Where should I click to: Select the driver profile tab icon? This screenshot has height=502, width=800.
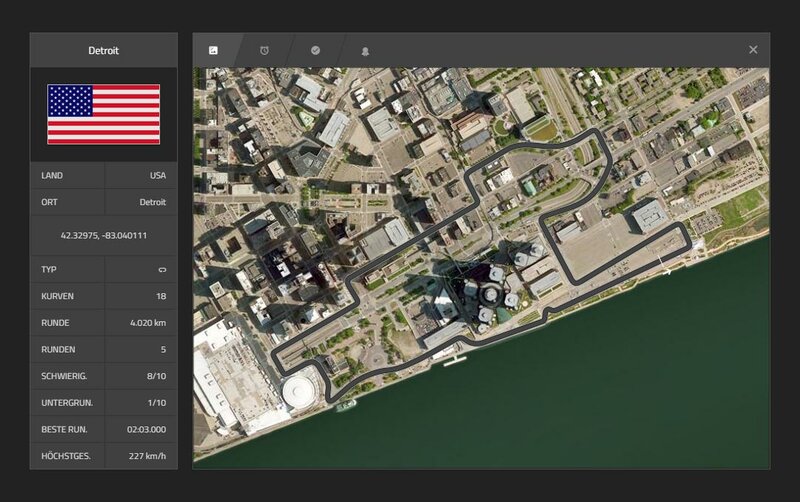tap(366, 50)
